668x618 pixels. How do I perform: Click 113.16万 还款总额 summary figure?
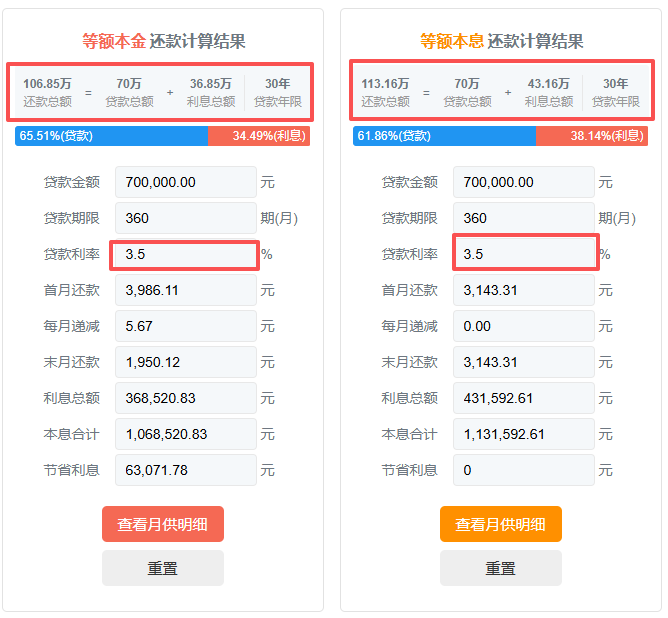coord(385,91)
